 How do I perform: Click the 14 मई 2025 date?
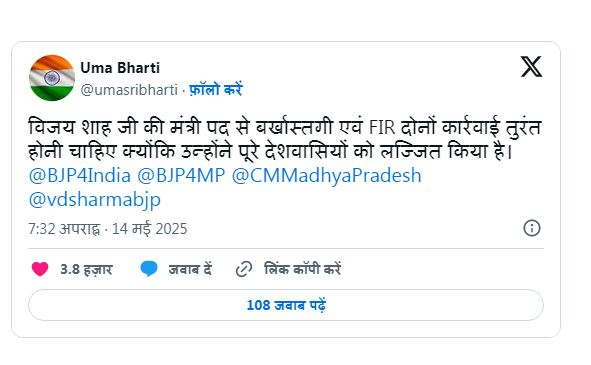pyautogui.click(x=150, y=229)
